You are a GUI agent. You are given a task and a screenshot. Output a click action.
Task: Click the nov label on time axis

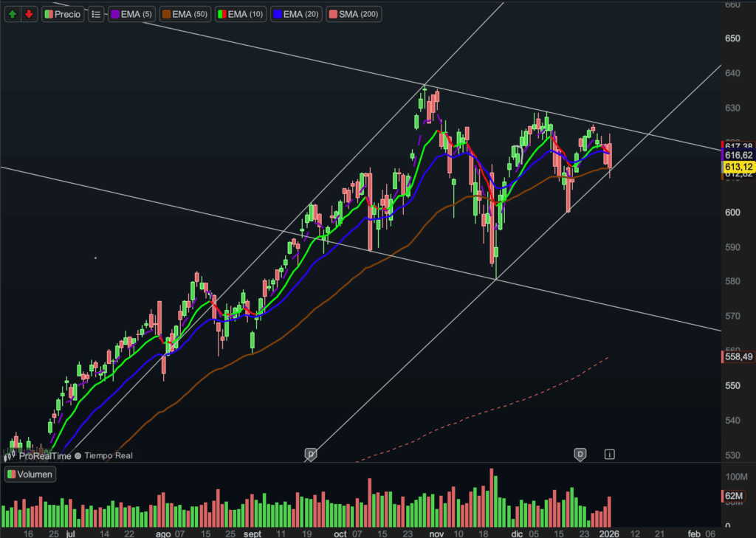436,532
